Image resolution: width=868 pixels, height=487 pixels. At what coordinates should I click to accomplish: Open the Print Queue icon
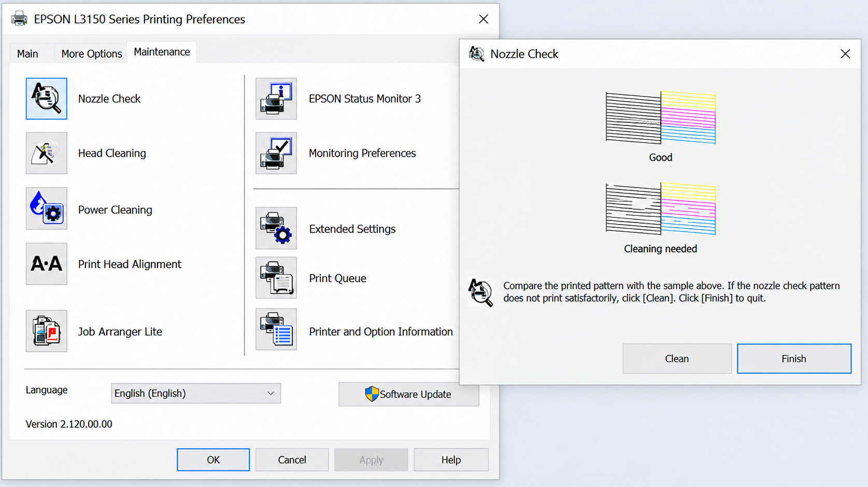pyautogui.click(x=276, y=277)
